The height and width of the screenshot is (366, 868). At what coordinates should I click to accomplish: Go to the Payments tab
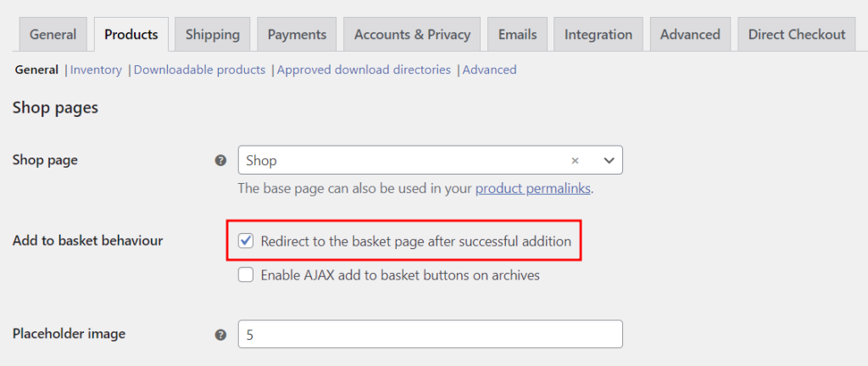tap(297, 35)
